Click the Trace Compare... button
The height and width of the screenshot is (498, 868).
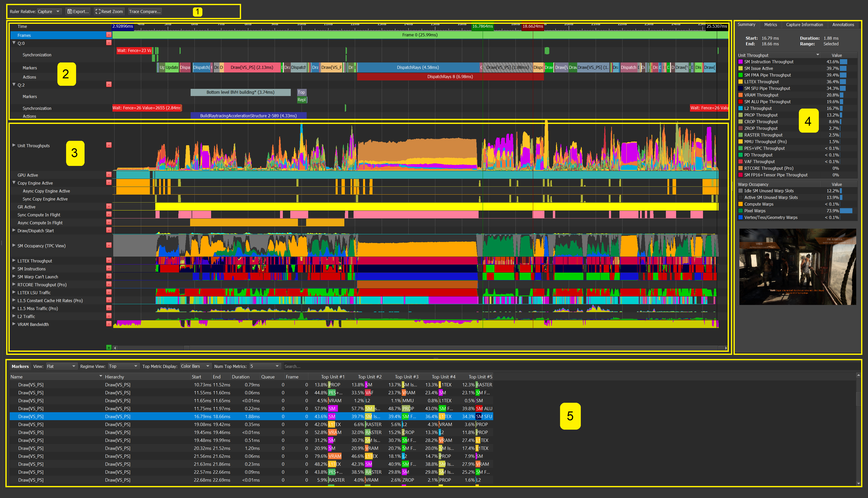pyautogui.click(x=145, y=11)
